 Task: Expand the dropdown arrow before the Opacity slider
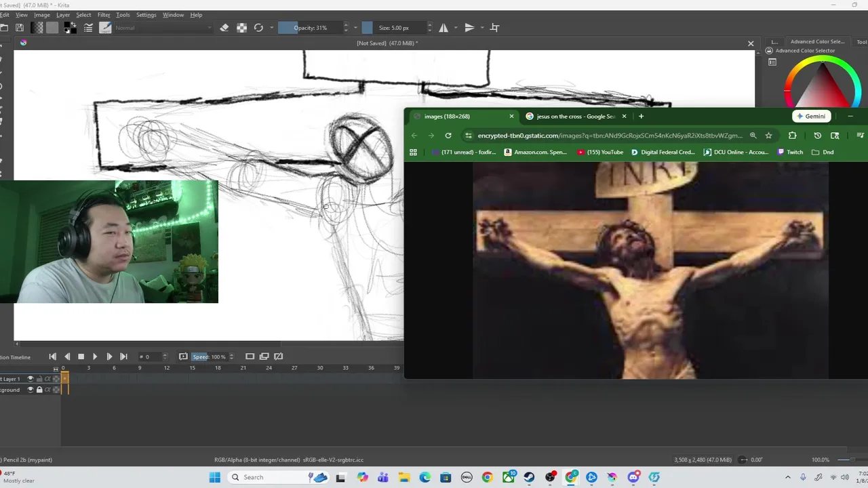point(272,28)
